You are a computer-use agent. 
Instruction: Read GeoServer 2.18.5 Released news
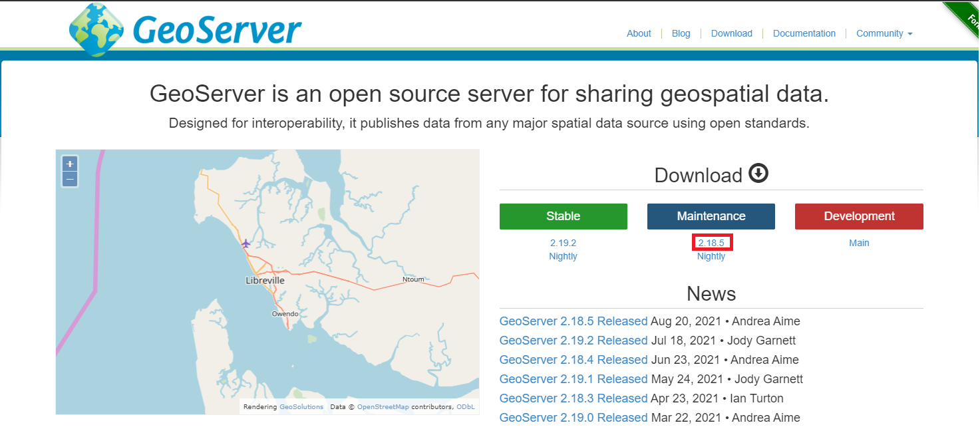tap(573, 321)
